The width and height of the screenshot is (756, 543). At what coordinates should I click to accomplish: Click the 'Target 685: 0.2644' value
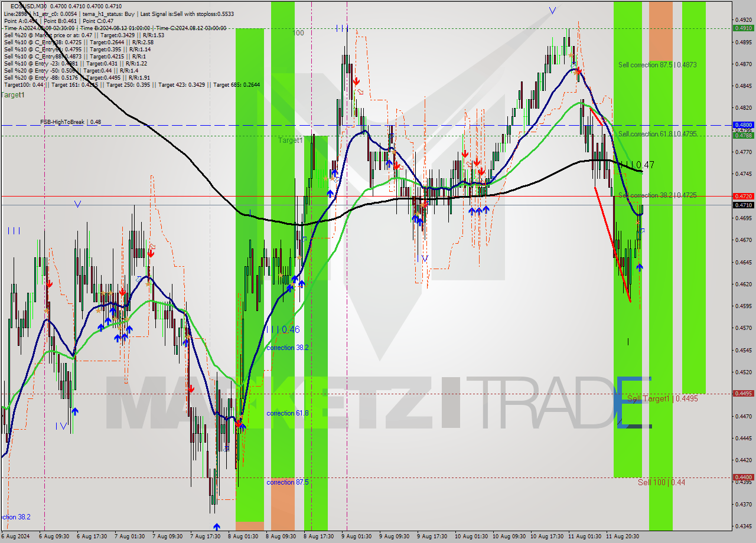236,86
